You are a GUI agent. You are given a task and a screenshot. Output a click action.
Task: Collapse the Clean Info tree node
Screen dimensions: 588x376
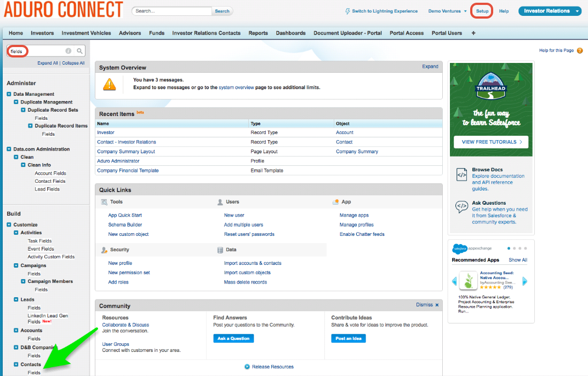point(23,165)
